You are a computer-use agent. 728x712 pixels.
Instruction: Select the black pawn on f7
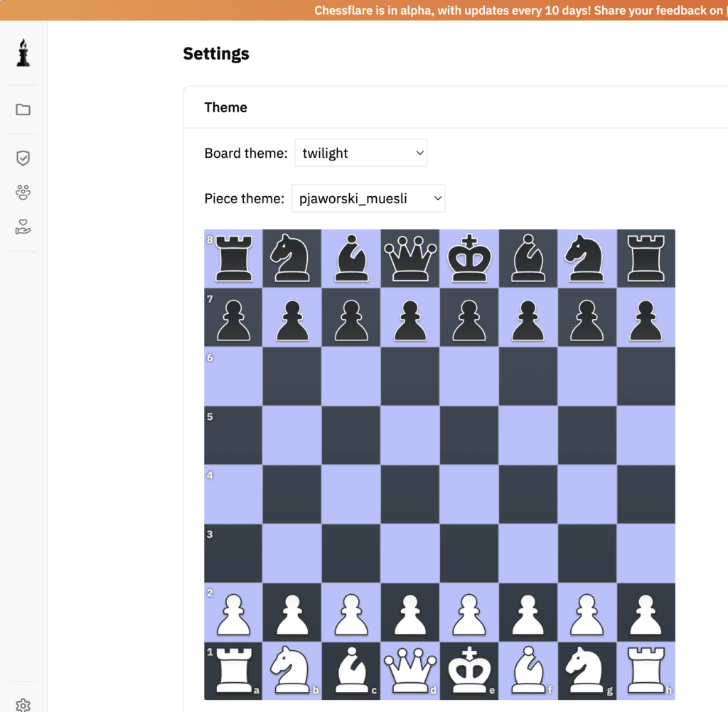528,320
